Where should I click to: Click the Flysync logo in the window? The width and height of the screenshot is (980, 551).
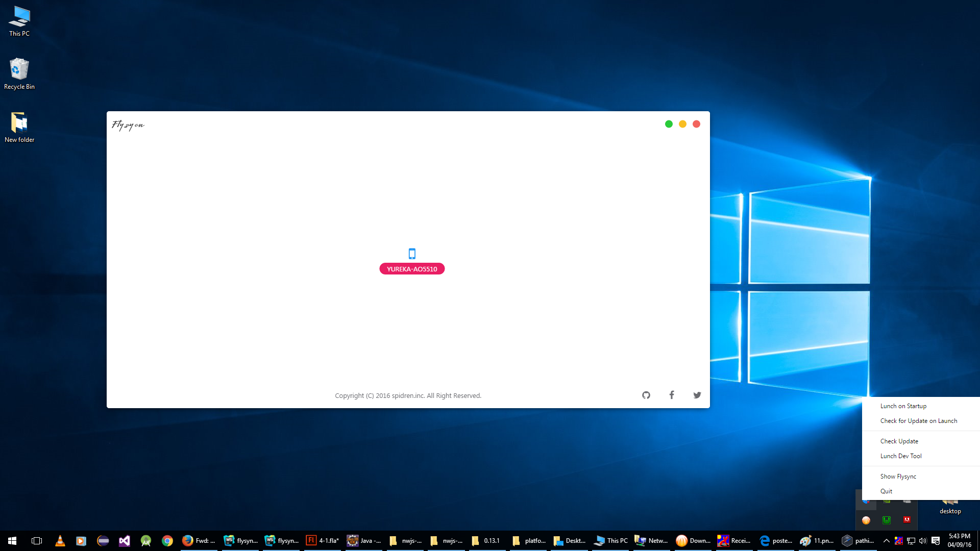click(x=128, y=125)
